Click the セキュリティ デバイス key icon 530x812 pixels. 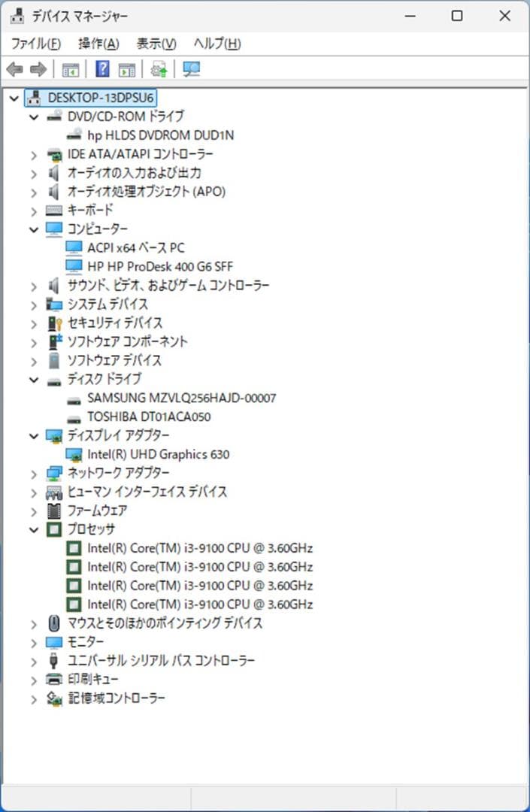point(54,323)
